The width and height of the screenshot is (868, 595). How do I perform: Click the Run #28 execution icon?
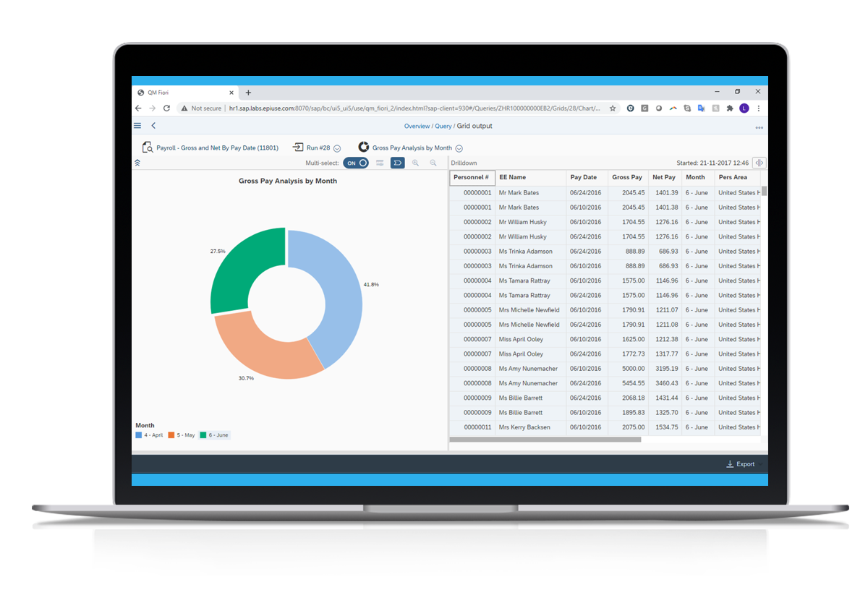tap(297, 147)
